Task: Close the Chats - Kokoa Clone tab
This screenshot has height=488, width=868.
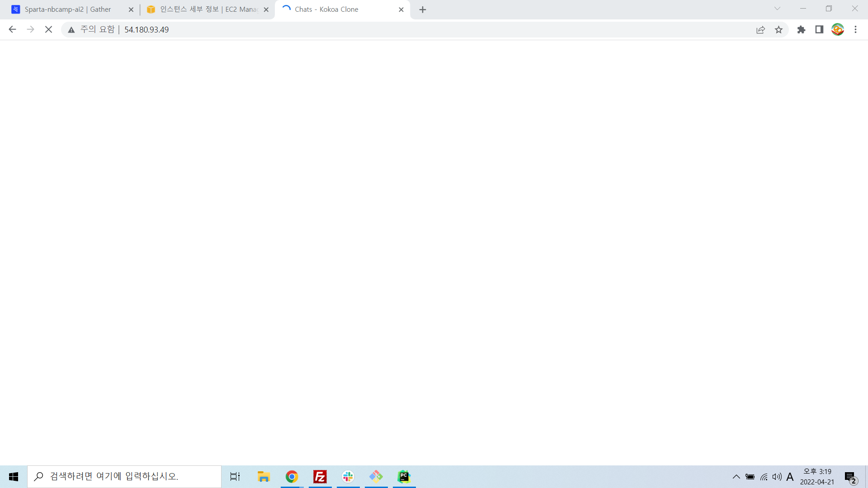Action: pos(401,9)
